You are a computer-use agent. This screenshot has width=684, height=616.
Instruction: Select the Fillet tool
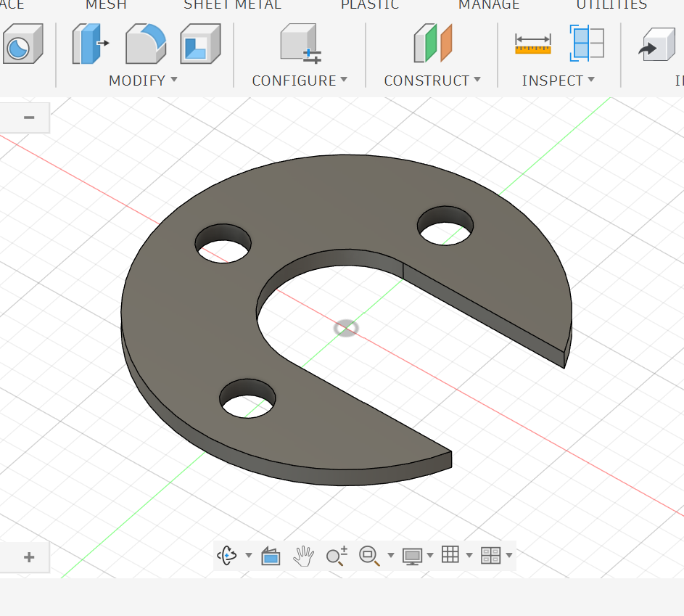[146, 44]
